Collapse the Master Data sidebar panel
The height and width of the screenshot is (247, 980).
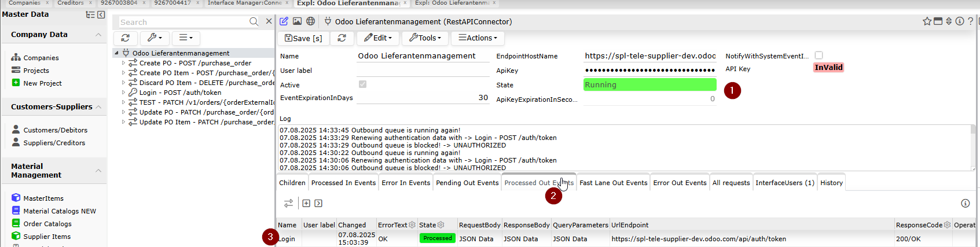click(x=101, y=14)
